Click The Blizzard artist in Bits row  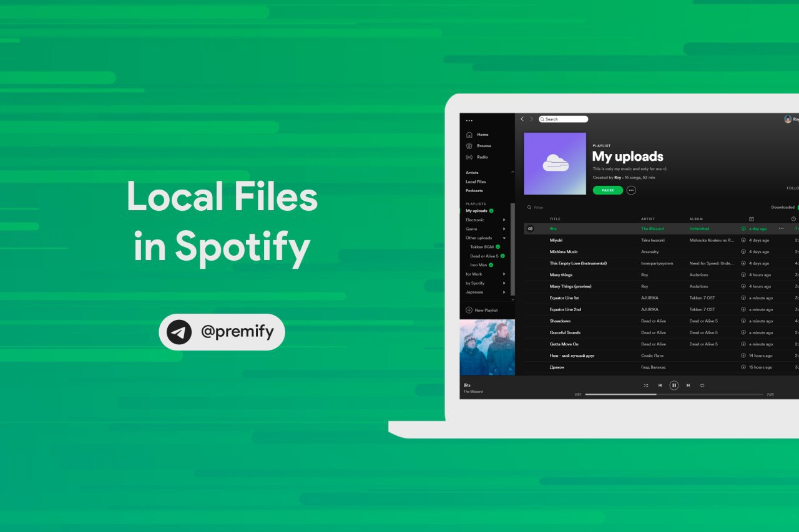pos(652,229)
